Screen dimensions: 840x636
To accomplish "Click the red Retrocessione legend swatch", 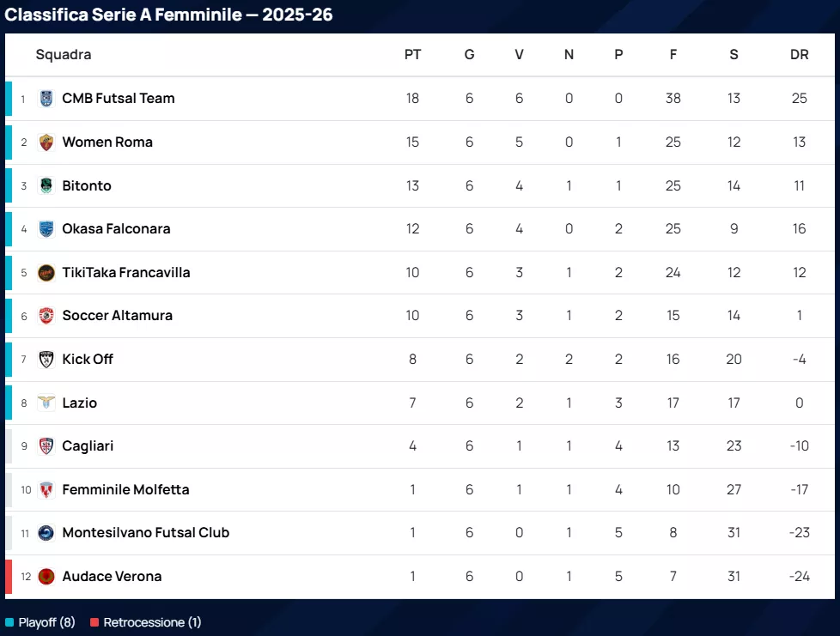I will pyautogui.click(x=95, y=622).
